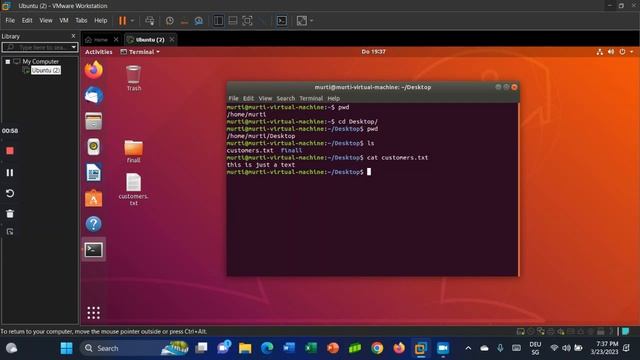Enter full screen mode via toolbar icon

(247, 20)
